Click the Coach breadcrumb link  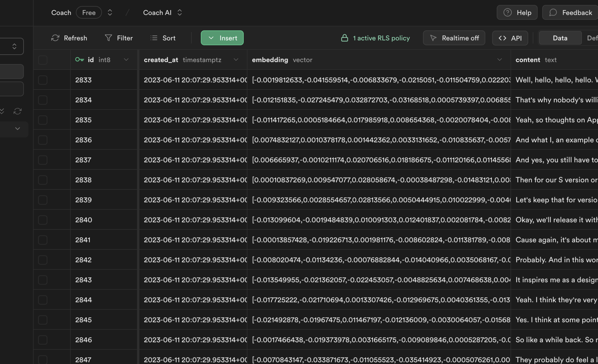pos(61,12)
